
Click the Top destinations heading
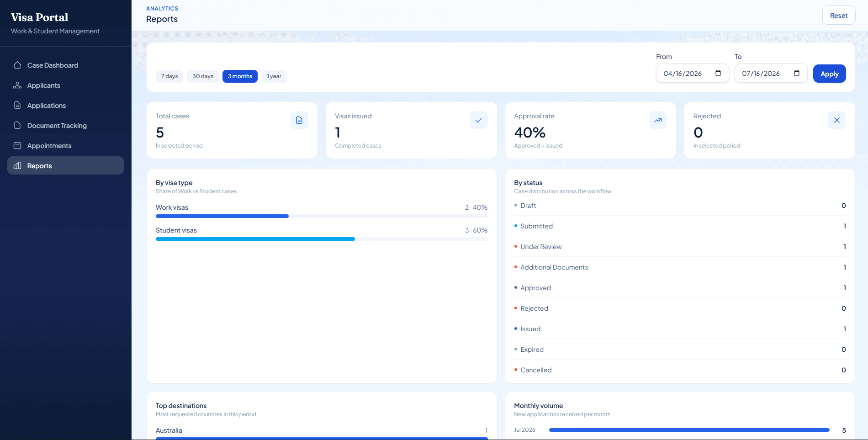tap(181, 406)
